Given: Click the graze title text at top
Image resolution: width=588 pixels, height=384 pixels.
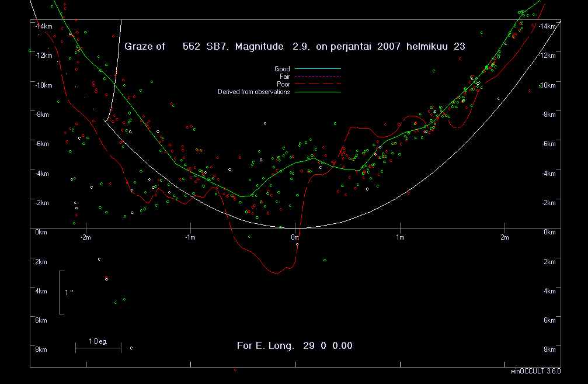Looking at the screenshot, I should coord(295,46).
